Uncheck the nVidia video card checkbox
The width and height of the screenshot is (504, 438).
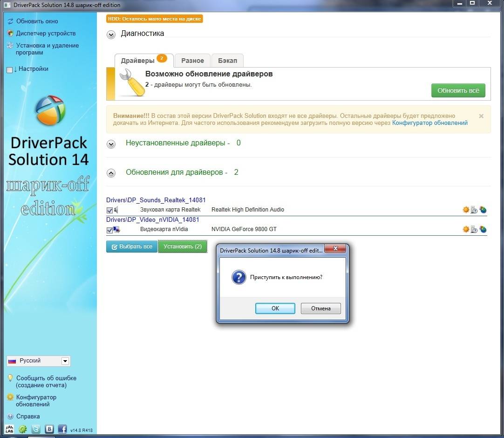coord(109,230)
